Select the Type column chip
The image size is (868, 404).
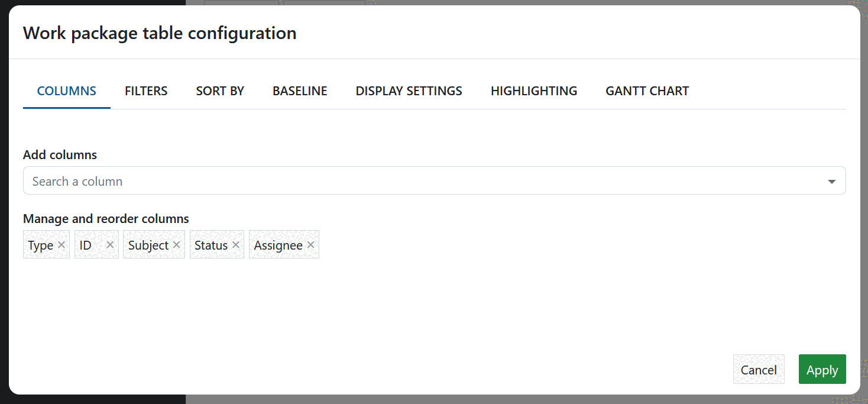[x=40, y=244]
